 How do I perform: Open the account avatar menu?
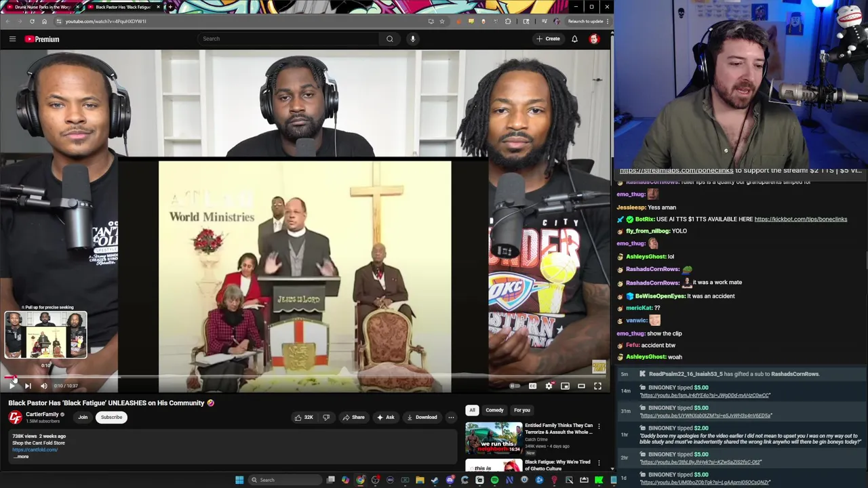pyautogui.click(x=594, y=39)
